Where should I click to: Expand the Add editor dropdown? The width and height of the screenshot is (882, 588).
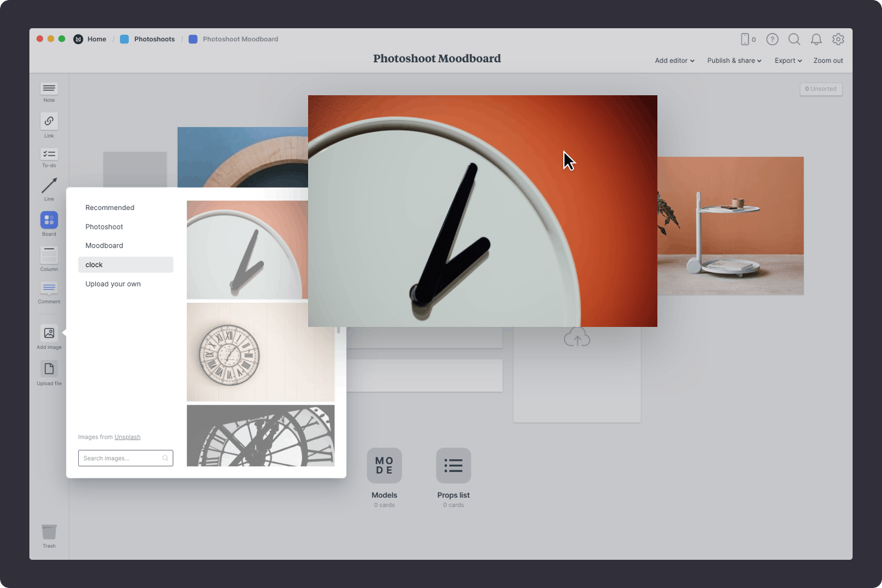click(674, 61)
